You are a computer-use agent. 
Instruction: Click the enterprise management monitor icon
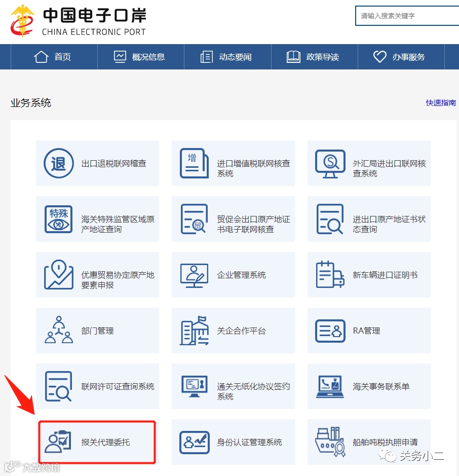tap(194, 276)
